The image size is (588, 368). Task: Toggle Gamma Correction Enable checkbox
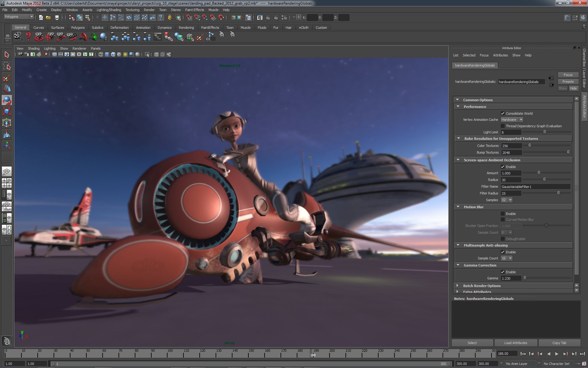coord(503,272)
